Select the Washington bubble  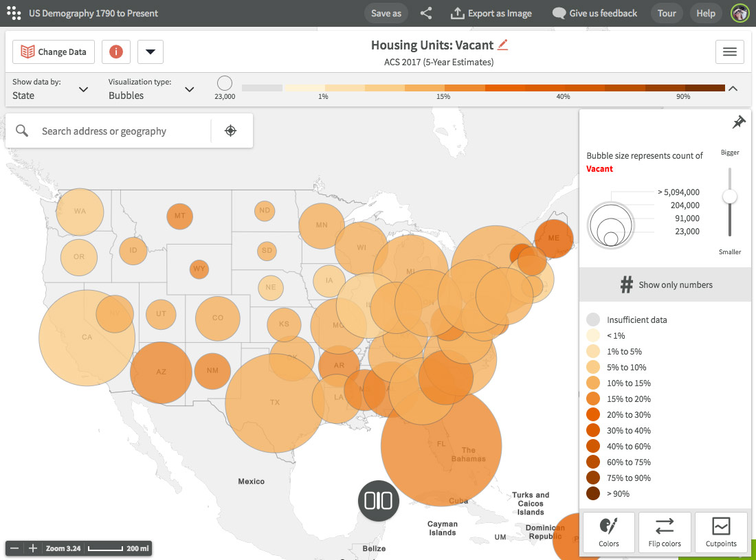pyautogui.click(x=80, y=212)
